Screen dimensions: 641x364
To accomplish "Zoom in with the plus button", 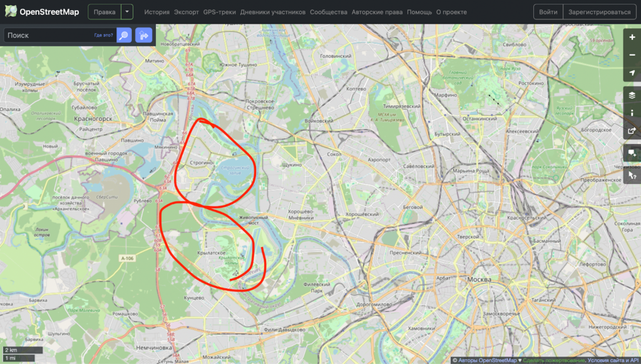I will [632, 37].
